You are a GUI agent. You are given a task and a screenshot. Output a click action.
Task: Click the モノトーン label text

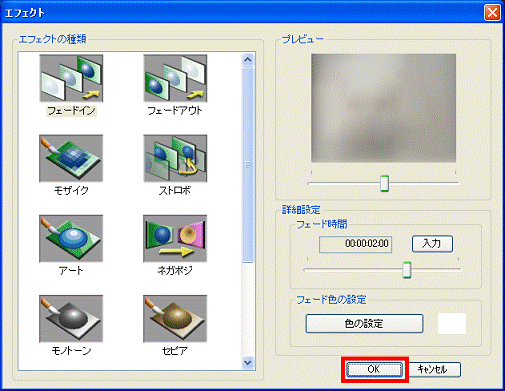point(71,351)
